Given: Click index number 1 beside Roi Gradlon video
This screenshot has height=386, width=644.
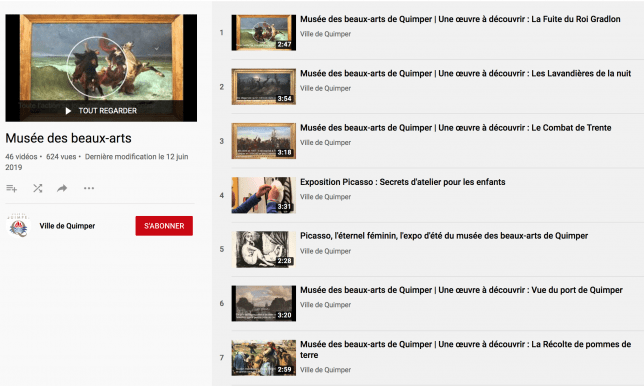Looking at the screenshot, I should (222, 32).
